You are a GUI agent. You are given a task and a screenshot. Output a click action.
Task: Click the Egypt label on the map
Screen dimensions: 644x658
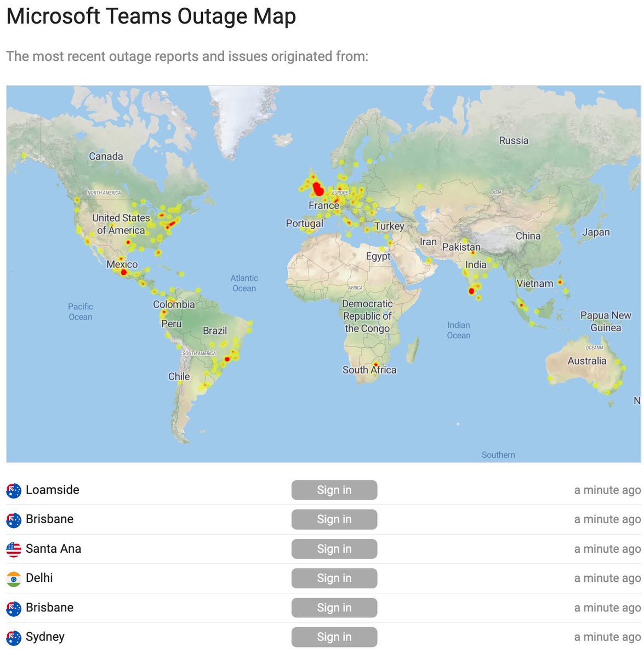(x=378, y=256)
